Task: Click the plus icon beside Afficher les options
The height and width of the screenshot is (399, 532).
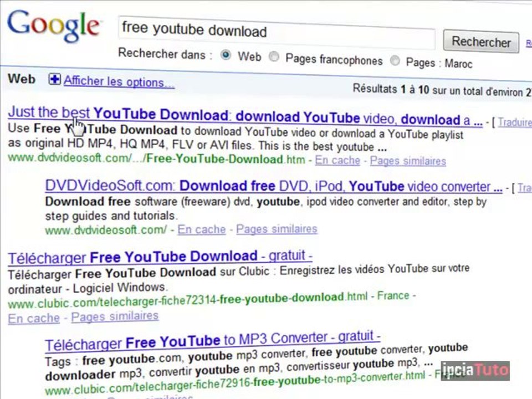Action: click(54, 79)
